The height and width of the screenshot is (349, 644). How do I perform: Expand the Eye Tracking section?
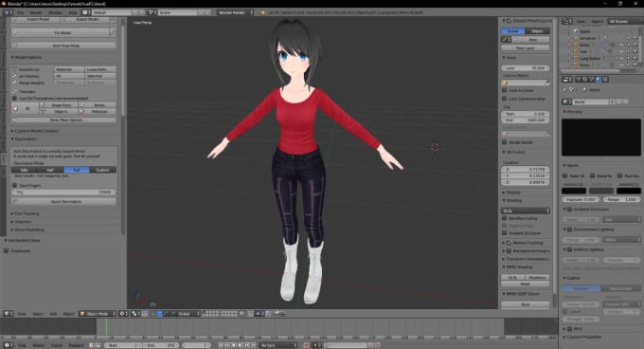click(x=26, y=213)
